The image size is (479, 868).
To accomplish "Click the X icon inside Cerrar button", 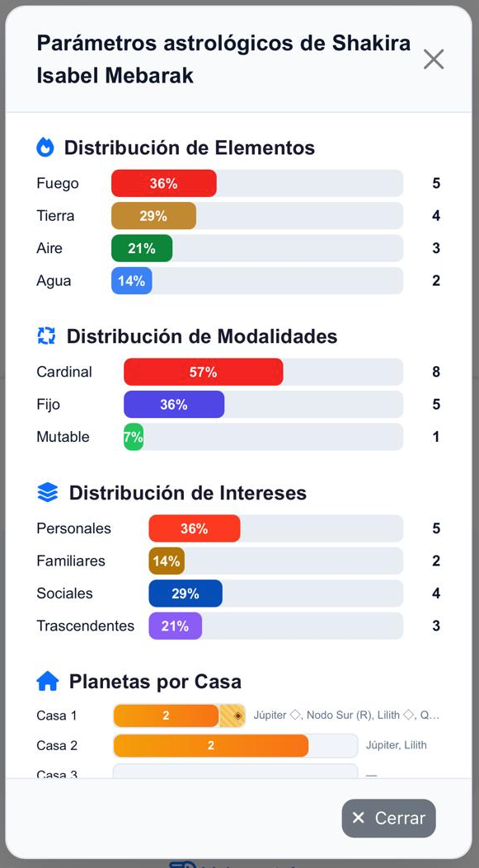I will coord(359,818).
